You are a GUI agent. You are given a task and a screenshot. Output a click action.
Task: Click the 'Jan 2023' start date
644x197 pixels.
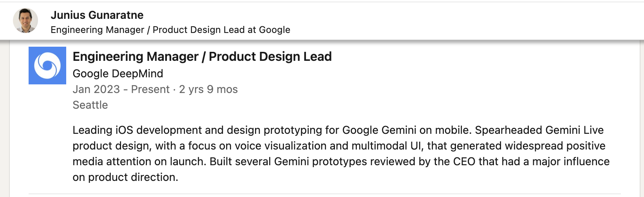[x=96, y=89]
